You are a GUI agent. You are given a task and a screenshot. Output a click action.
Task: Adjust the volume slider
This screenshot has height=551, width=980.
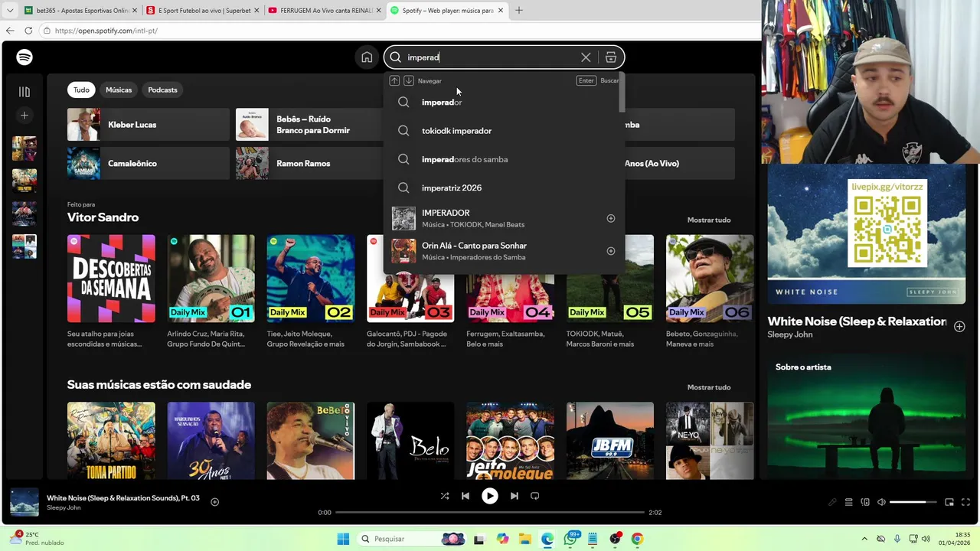(913, 502)
